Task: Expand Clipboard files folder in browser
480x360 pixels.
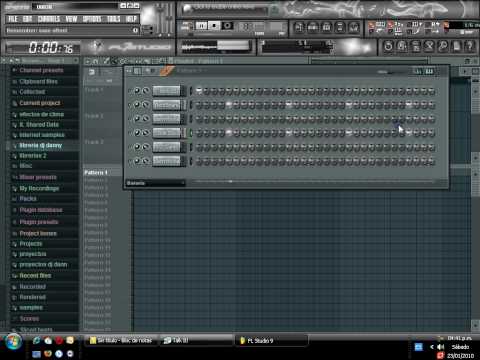Action: pos(38,81)
